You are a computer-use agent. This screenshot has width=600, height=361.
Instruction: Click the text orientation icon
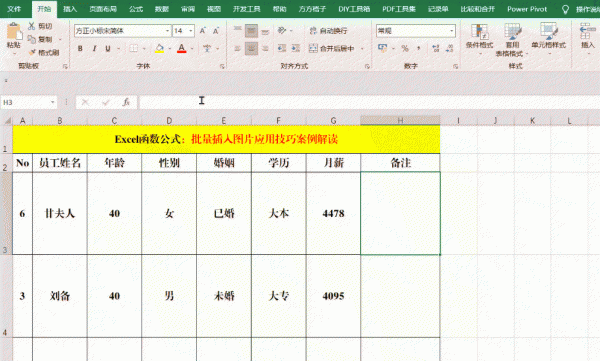pyautogui.click(x=282, y=30)
